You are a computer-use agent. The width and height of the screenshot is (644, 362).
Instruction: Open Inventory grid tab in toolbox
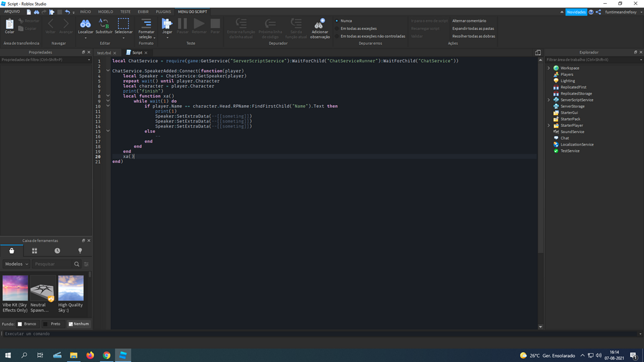point(34,251)
